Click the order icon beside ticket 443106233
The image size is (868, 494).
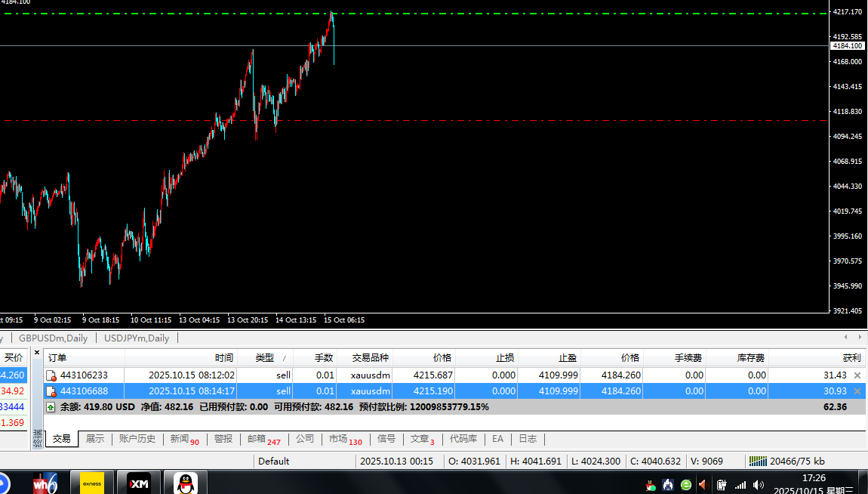(x=51, y=375)
